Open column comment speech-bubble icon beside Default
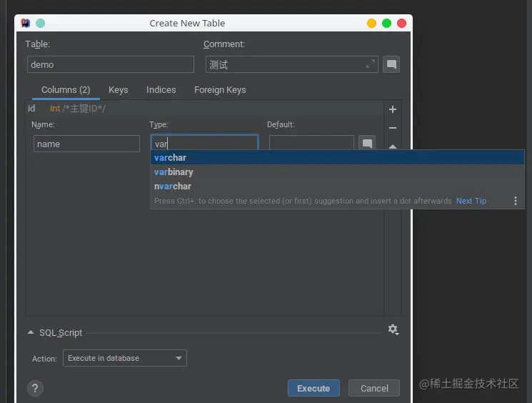 (x=367, y=143)
